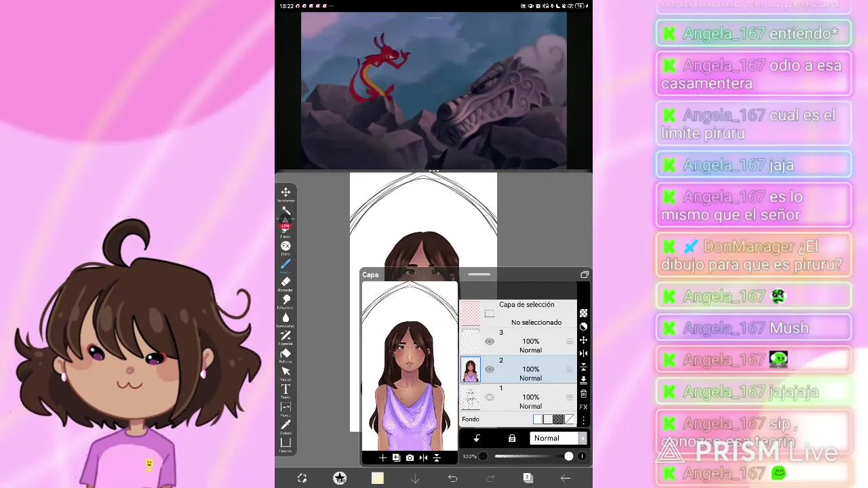The width and height of the screenshot is (868, 488).
Task: Open layers window from bottom bar
Action: point(528,479)
